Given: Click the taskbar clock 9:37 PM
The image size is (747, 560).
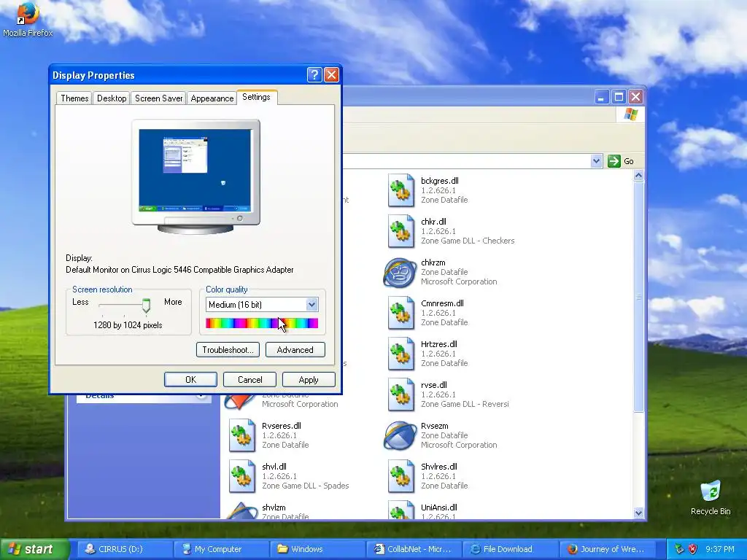Looking at the screenshot, I should coord(719,549).
